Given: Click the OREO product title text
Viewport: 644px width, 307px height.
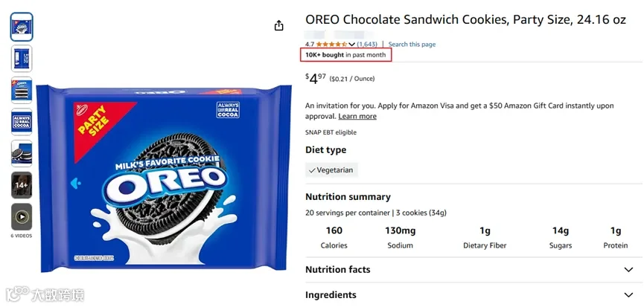Looking at the screenshot, I should (x=466, y=19).
